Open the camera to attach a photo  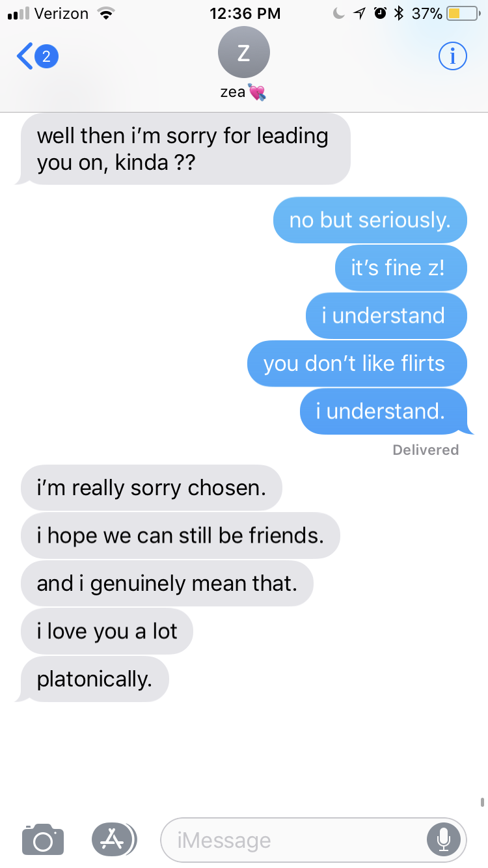[x=43, y=839]
